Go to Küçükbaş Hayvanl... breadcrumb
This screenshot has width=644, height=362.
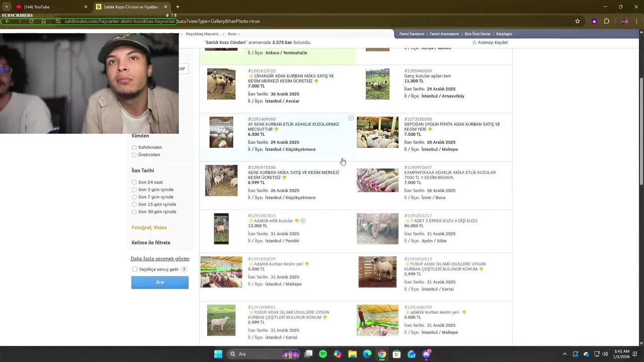(x=203, y=34)
